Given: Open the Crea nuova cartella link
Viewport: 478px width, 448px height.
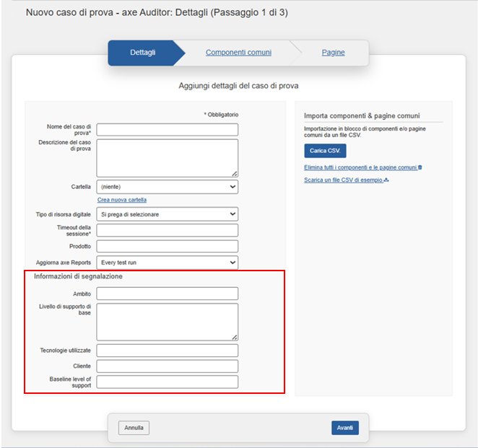Looking at the screenshot, I should pos(122,200).
